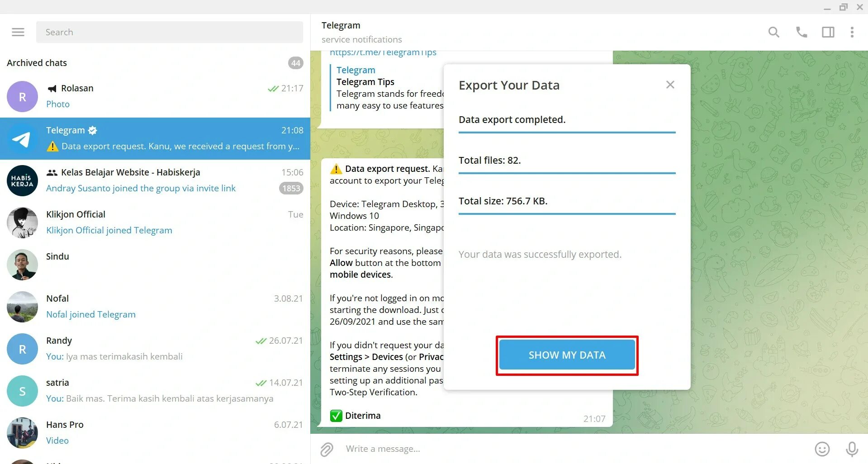The width and height of the screenshot is (868, 464).
Task: Click the Habis Kerja group avatar
Action: (22, 180)
